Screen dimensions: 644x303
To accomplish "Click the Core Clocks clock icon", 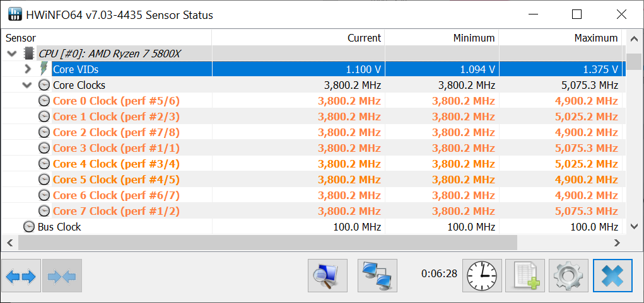I will [x=44, y=85].
